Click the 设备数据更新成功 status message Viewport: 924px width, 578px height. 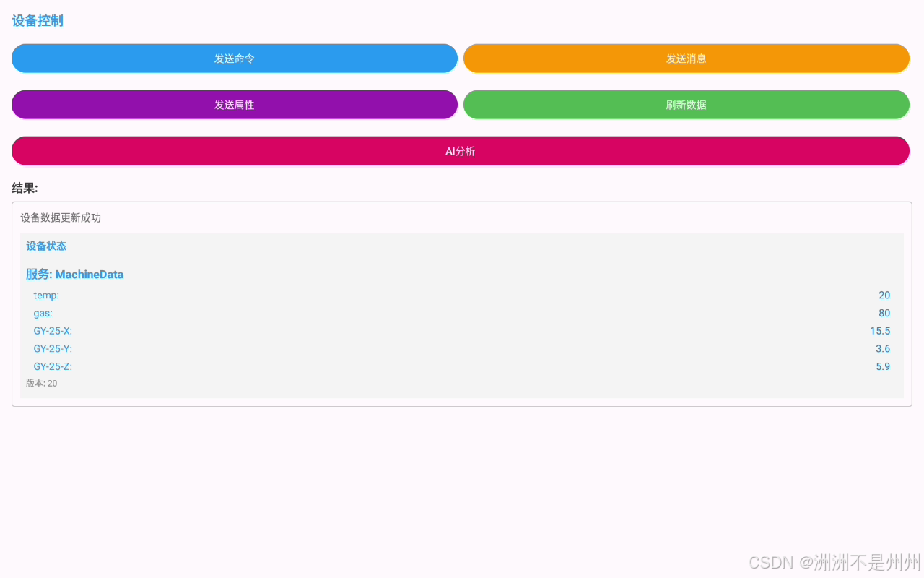pos(61,217)
